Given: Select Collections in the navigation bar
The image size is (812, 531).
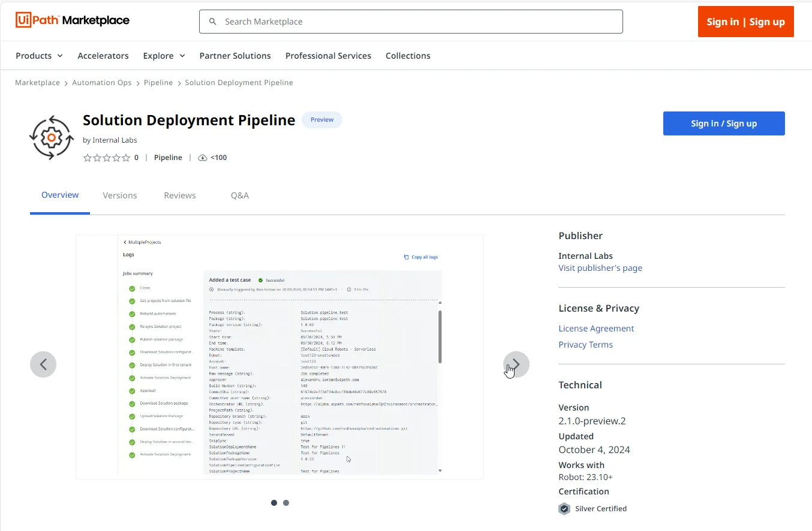Looking at the screenshot, I should (x=408, y=55).
